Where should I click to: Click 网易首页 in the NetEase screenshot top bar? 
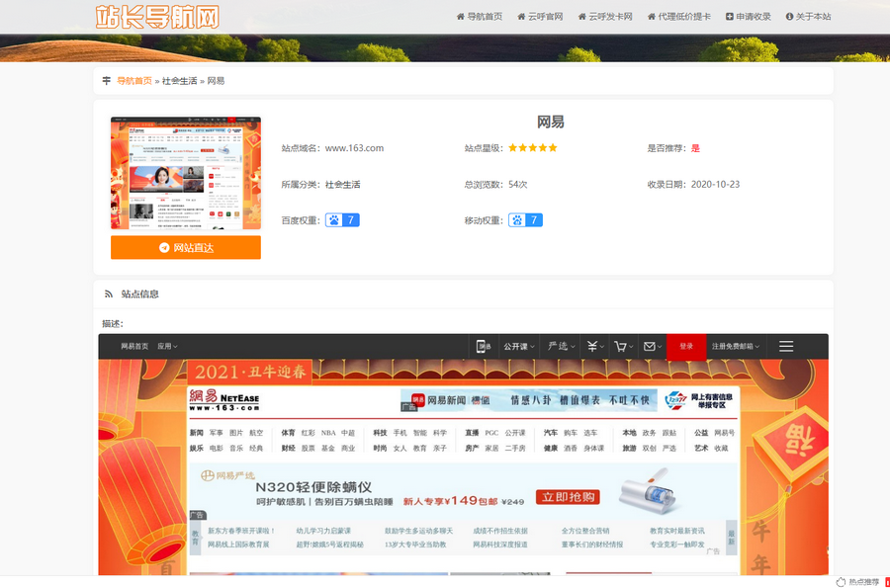click(x=134, y=346)
